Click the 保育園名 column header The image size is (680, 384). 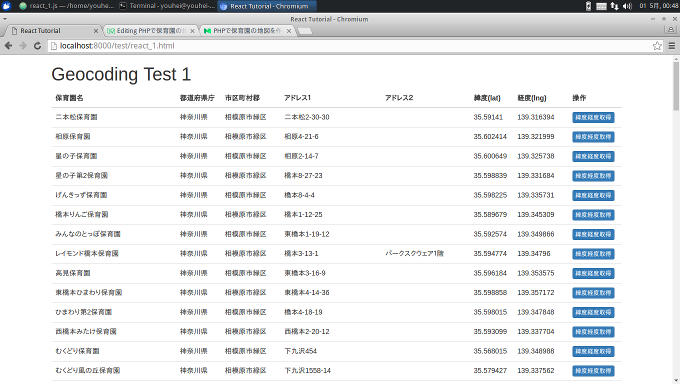click(69, 98)
